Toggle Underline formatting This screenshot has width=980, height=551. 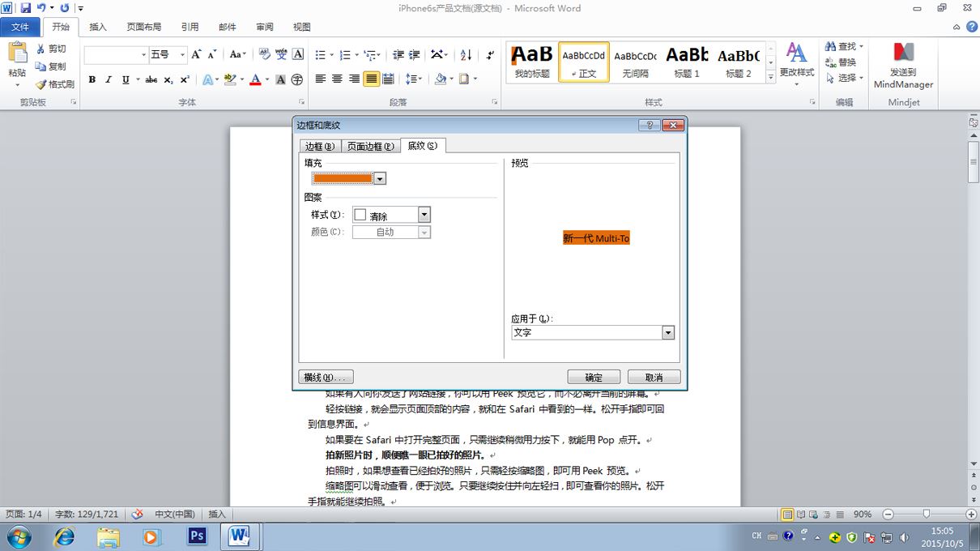click(126, 79)
